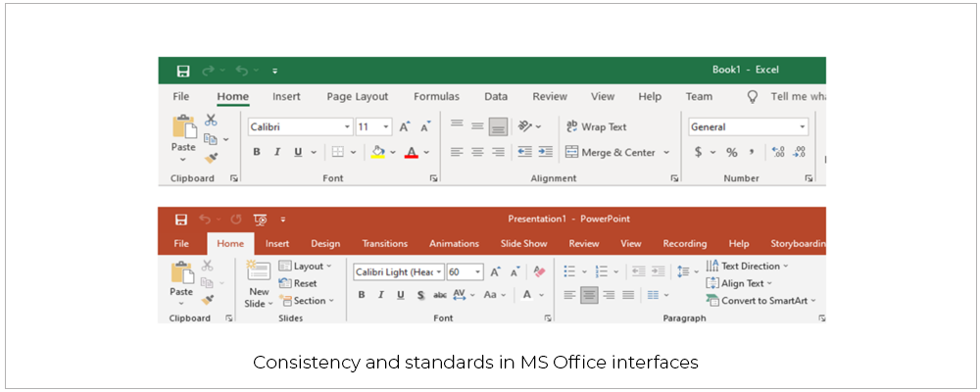Open Formulas tab in Excel
The width and height of the screenshot is (980, 392).
click(x=436, y=97)
